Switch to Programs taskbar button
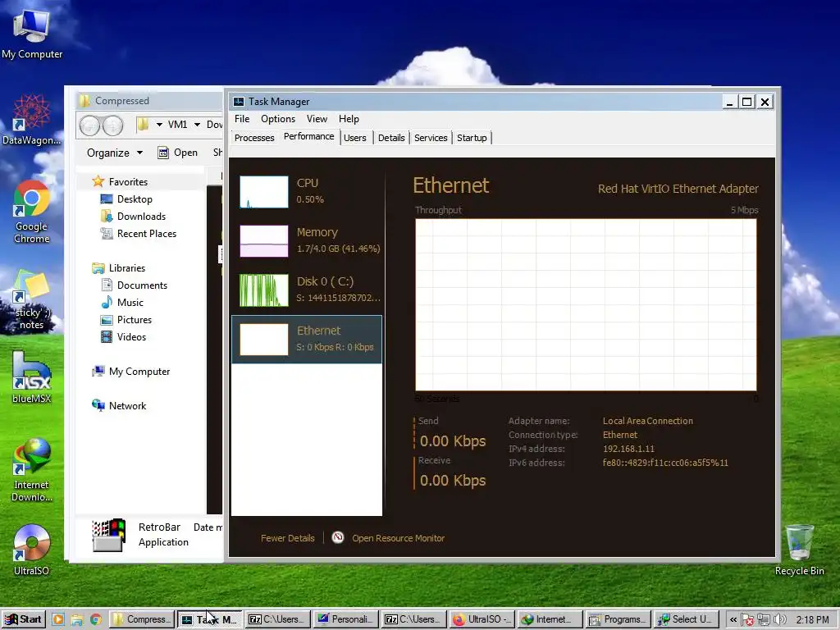 [618, 619]
